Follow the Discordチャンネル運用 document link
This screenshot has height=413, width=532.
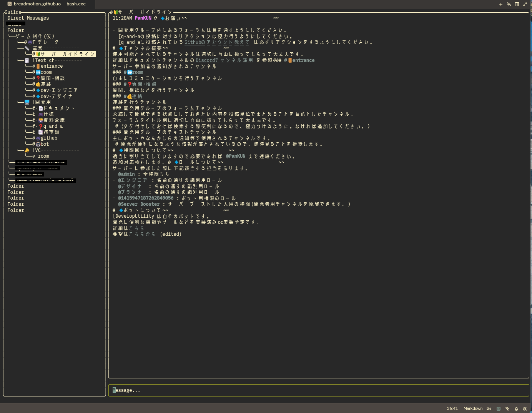tap(224, 60)
